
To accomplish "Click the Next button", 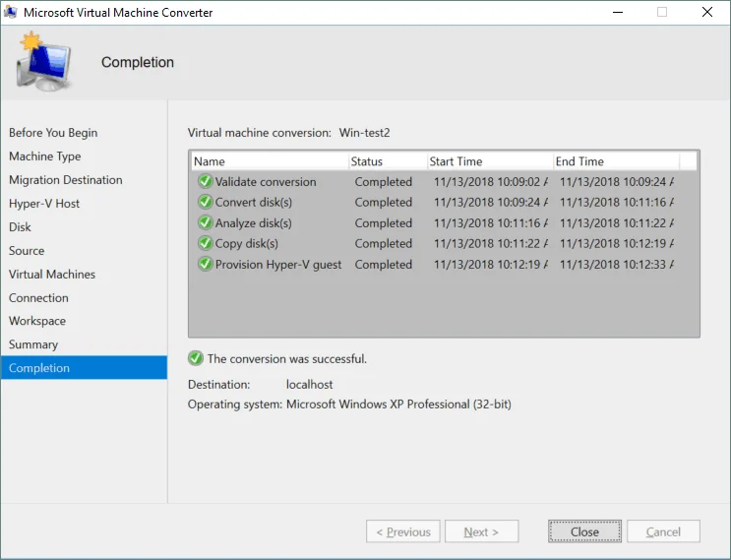I will click(481, 531).
